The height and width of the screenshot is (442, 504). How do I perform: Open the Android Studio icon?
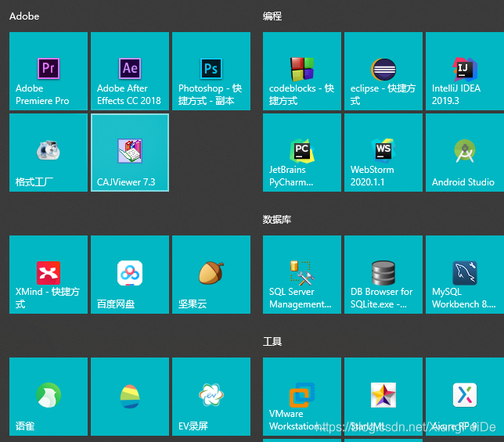pos(465,151)
